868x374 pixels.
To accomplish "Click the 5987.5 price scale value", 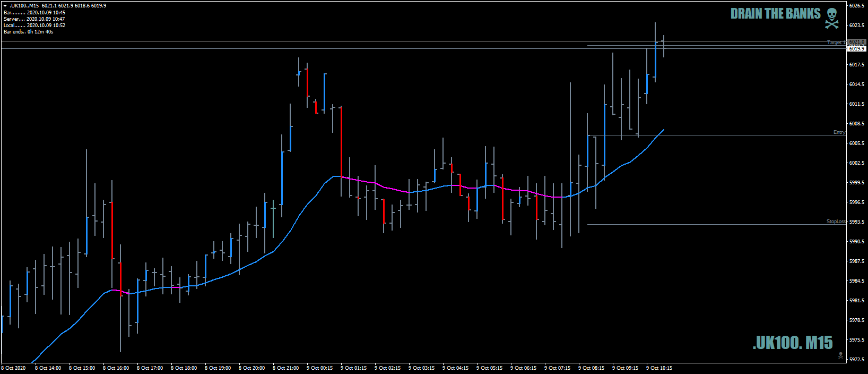I will [x=856, y=261].
